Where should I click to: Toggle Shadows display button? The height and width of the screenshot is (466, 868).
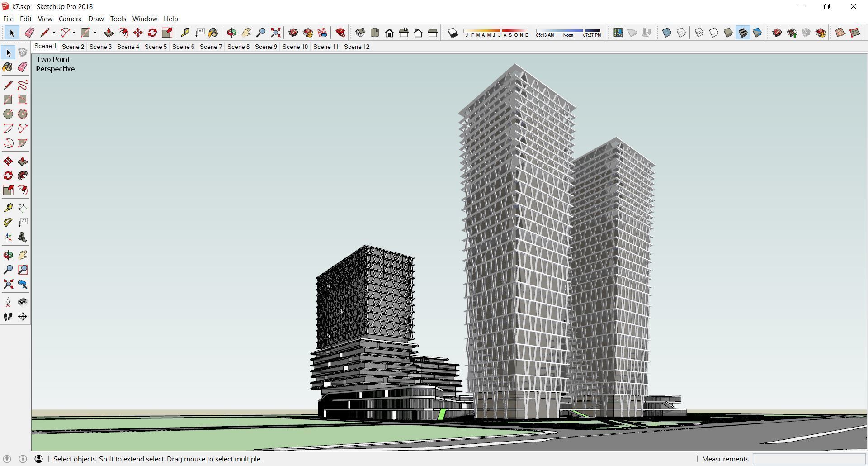[453, 33]
